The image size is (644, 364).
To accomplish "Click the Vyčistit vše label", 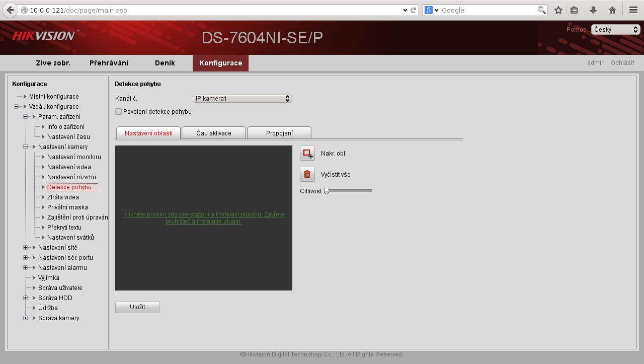I will (x=336, y=175).
